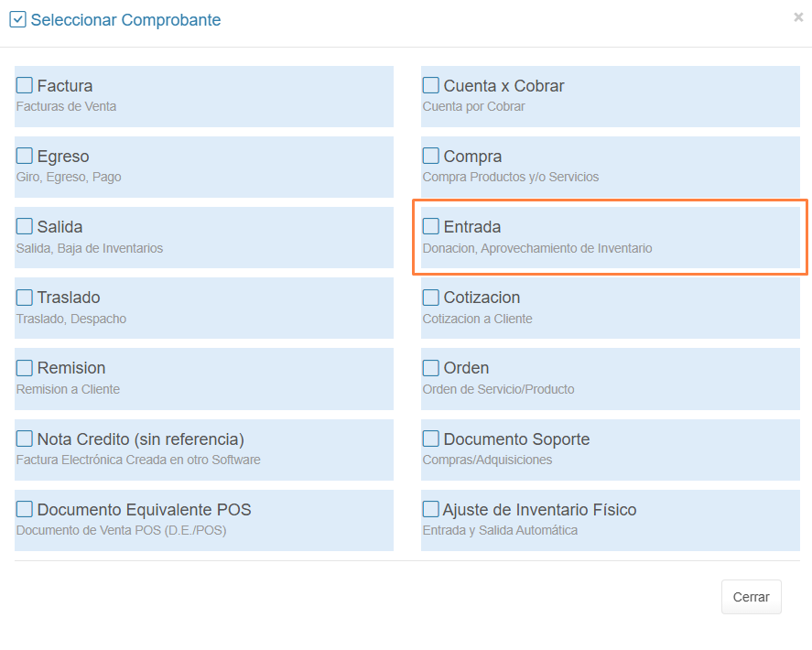This screenshot has width=812, height=650.
Task: Select the Salida checkbox
Action: pyautogui.click(x=25, y=226)
